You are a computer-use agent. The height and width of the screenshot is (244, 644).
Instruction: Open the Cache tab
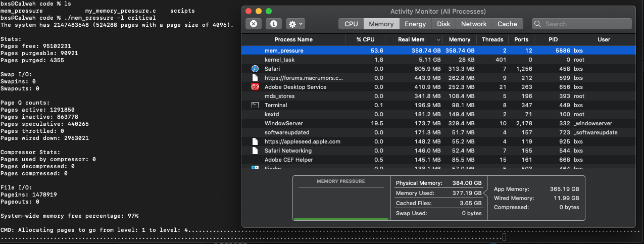click(507, 24)
